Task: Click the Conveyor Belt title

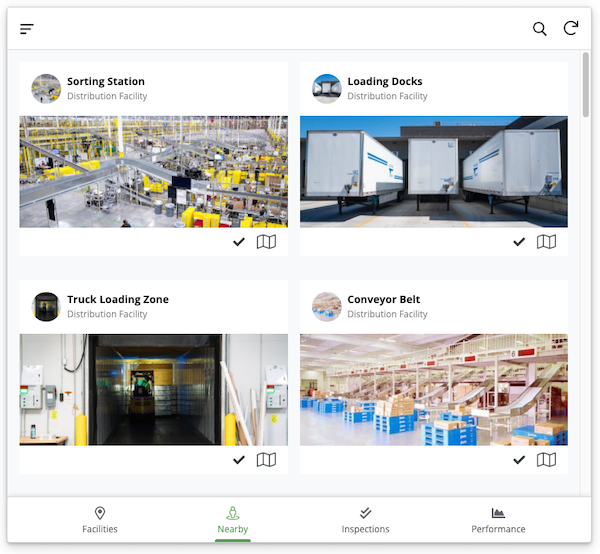Action: coord(384,300)
